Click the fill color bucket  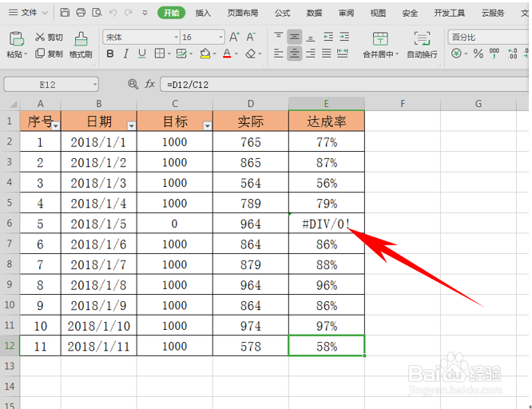point(205,54)
